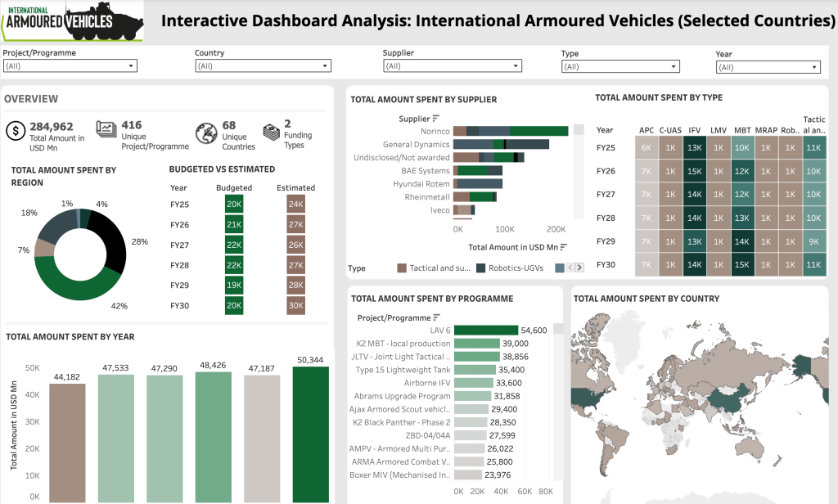Click the FY25 APC 6K heatmap cell
Screen dimensions: 838x504
(x=647, y=147)
